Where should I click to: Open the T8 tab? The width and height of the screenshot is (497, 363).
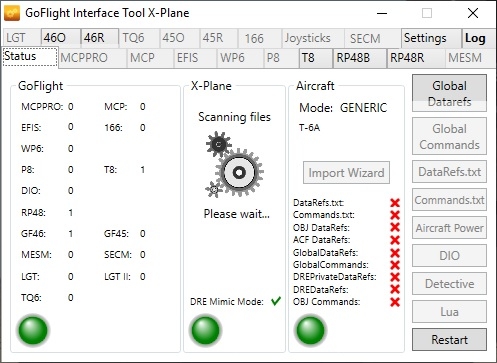click(316, 58)
